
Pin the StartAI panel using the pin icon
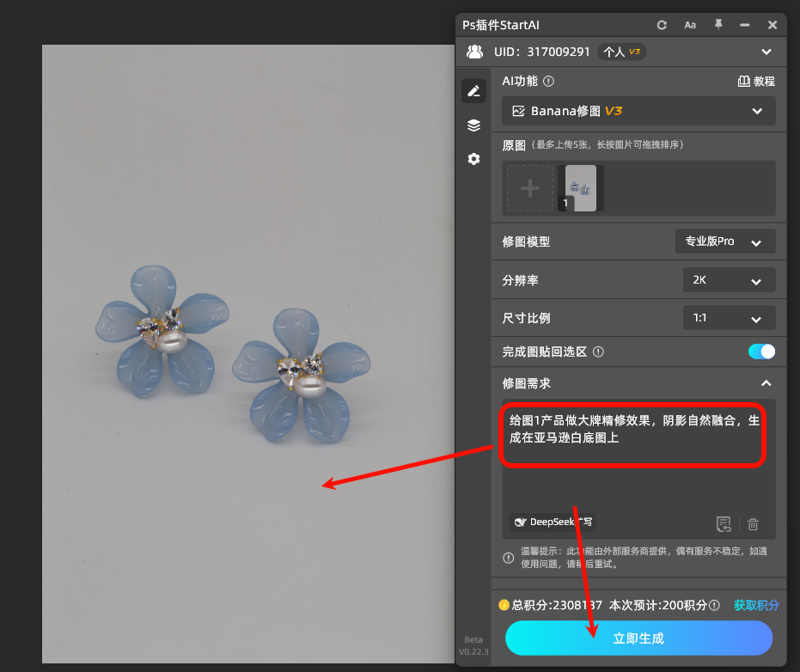(718, 25)
